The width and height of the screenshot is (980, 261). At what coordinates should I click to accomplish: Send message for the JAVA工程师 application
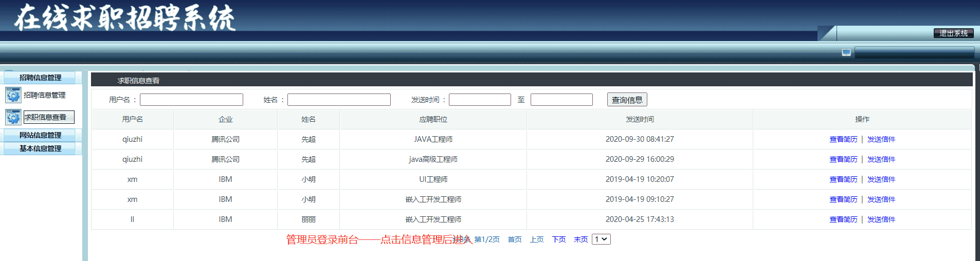(881, 139)
